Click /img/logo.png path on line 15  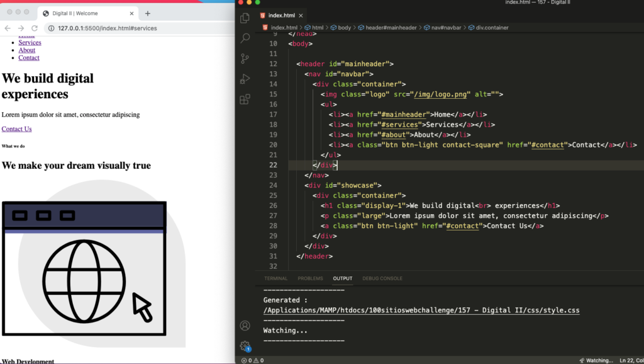(440, 94)
